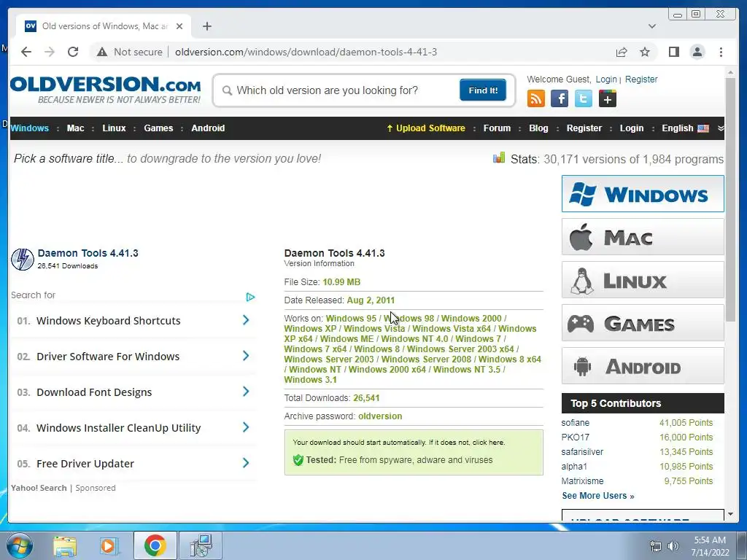Open Driver Software For Windows arrow
Image resolution: width=747 pixels, height=560 pixels.
pyautogui.click(x=246, y=356)
